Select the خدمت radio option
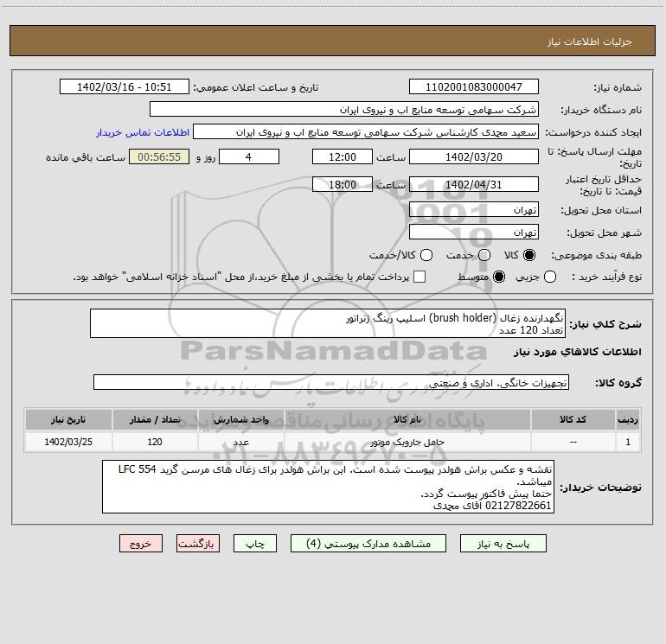Image resolution: width=666 pixels, height=644 pixels. [x=484, y=255]
